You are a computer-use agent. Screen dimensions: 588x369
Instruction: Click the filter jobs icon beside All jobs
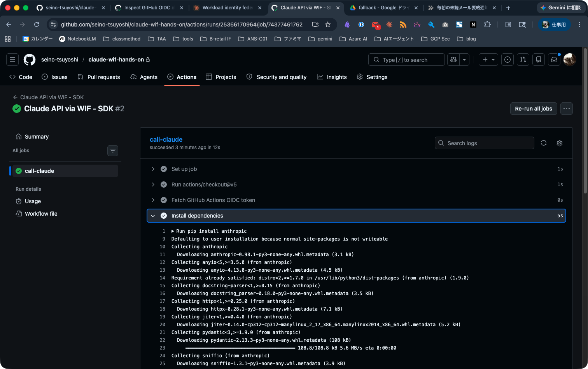pyautogui.click(x=113, y=151)
